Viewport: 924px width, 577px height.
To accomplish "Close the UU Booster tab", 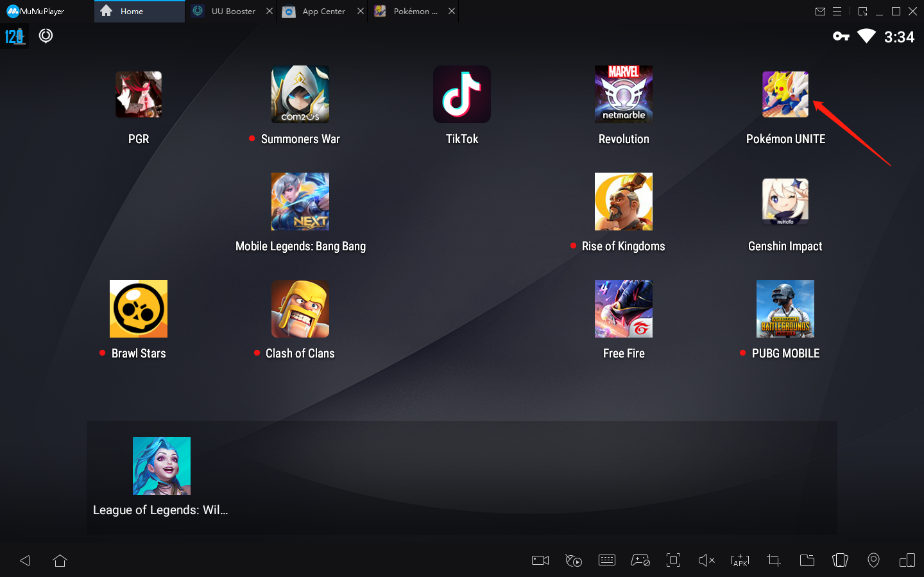I will [269, 12].
